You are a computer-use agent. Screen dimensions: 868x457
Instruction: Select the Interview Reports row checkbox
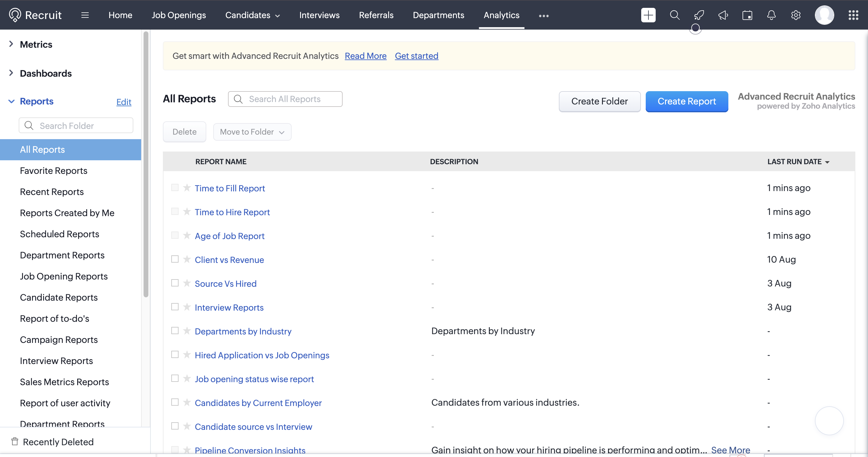click(x=175, y=307)
